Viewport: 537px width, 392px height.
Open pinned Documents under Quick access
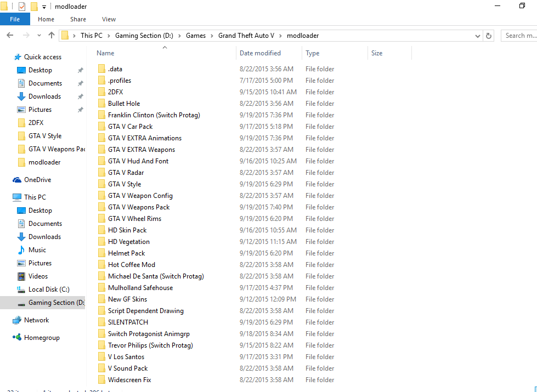[45, 83]
